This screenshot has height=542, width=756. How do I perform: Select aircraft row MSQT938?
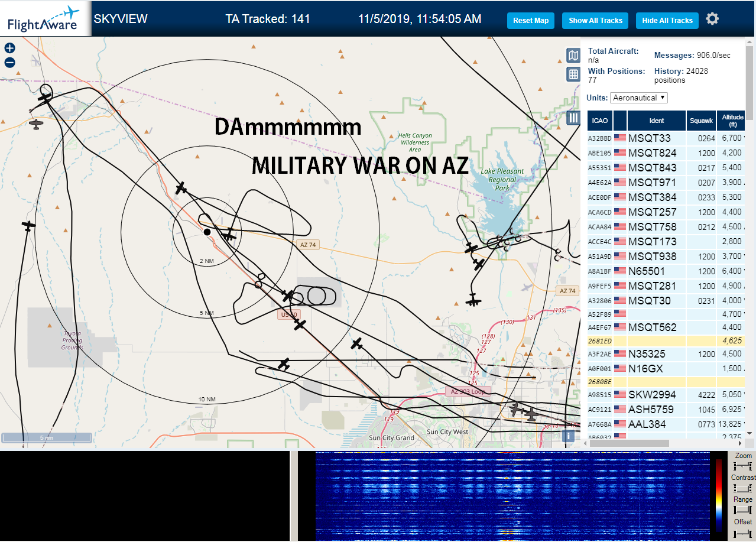click(x=667, y=257)
